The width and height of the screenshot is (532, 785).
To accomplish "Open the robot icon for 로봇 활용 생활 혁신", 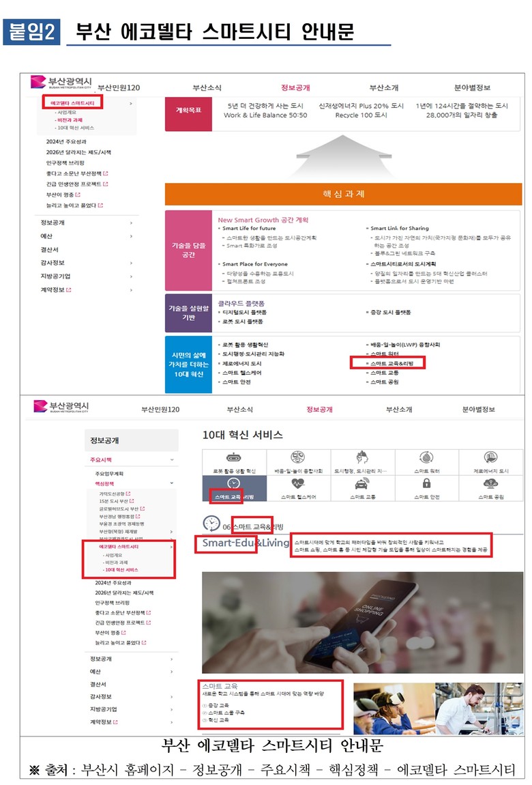I will click(x=234, y=457).
